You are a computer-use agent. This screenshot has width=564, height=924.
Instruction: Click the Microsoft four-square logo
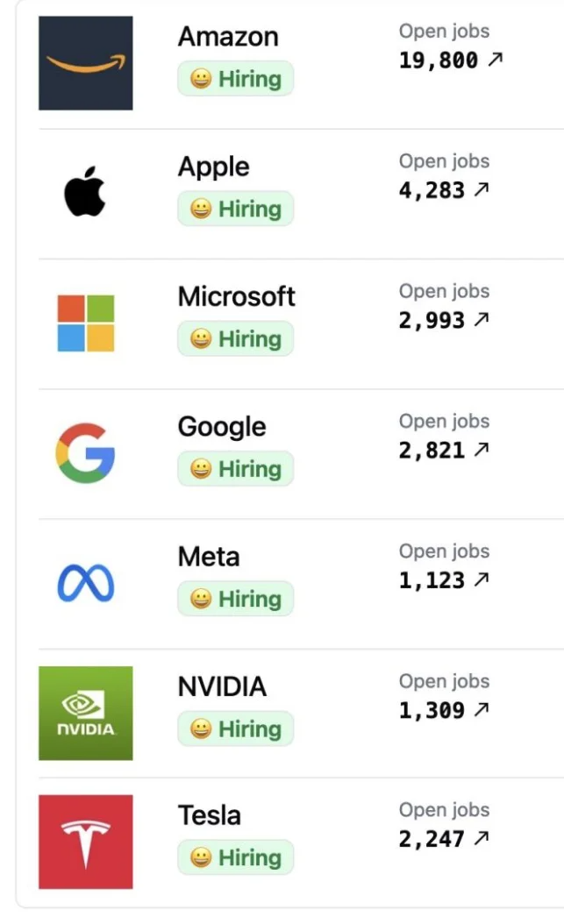85,323
